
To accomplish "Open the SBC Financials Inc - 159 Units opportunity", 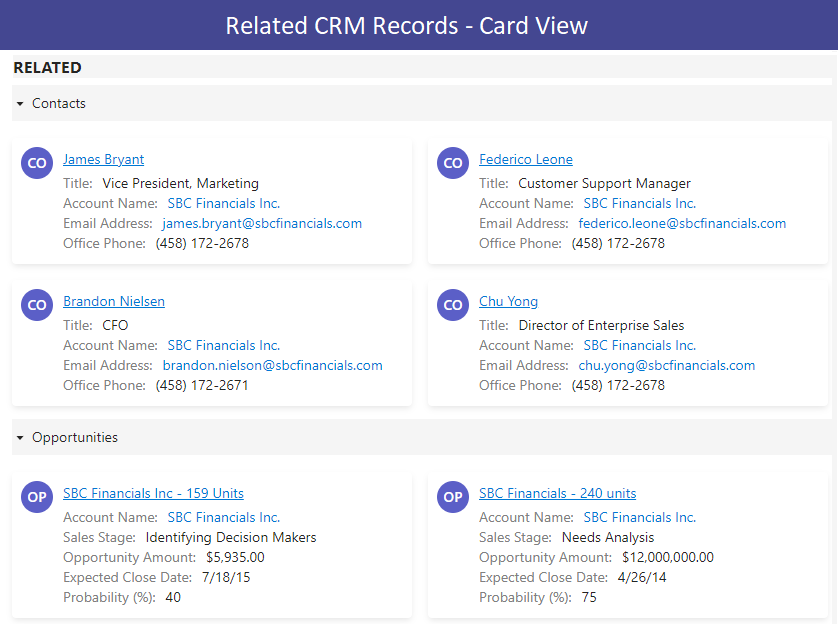I will [153, 493].
